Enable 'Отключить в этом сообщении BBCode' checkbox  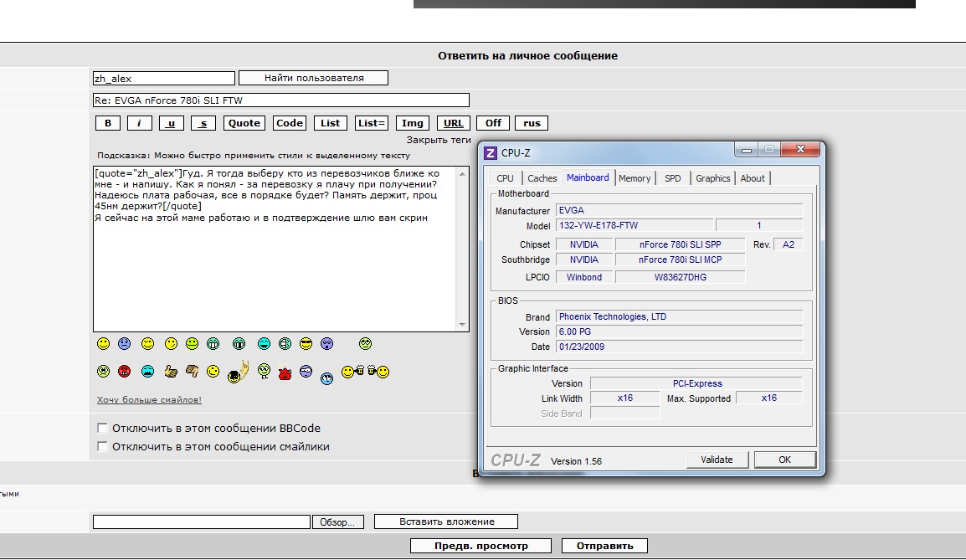[103, 428]
